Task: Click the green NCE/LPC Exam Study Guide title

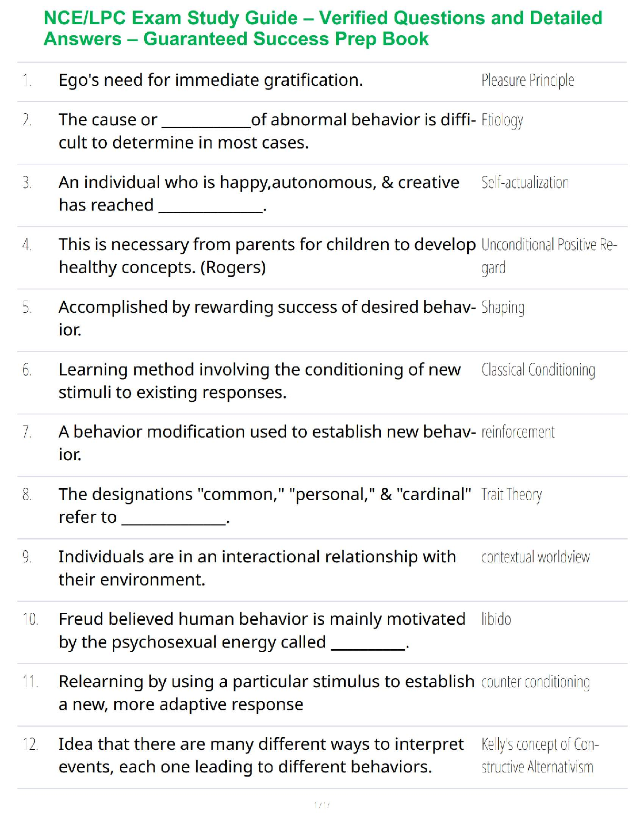Action: pyautogui.click(x=322, y=28)
